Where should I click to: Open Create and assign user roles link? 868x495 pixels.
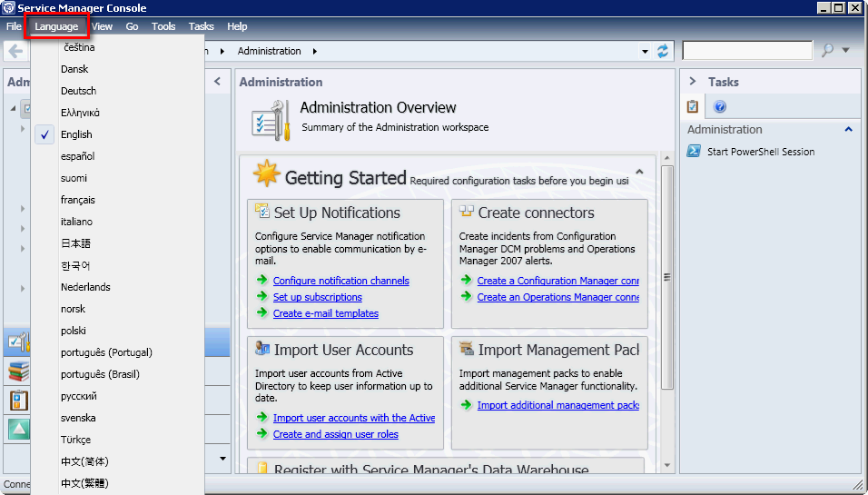tap(335, 435)
